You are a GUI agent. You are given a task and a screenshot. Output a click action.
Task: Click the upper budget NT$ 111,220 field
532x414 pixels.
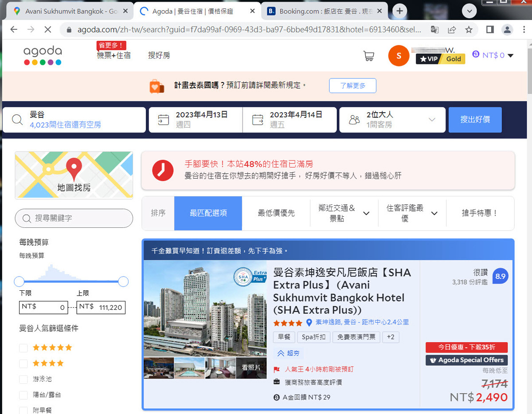coord(101,307)
